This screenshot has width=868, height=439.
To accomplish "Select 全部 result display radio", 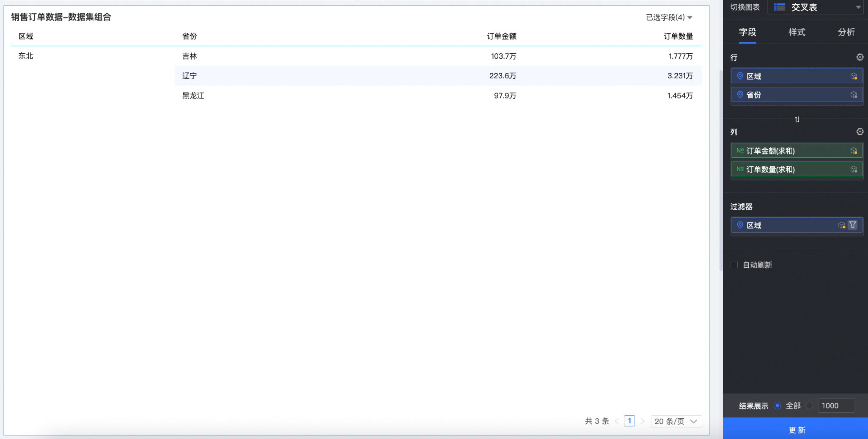I will pyautogui.click(x=777, y=406).
